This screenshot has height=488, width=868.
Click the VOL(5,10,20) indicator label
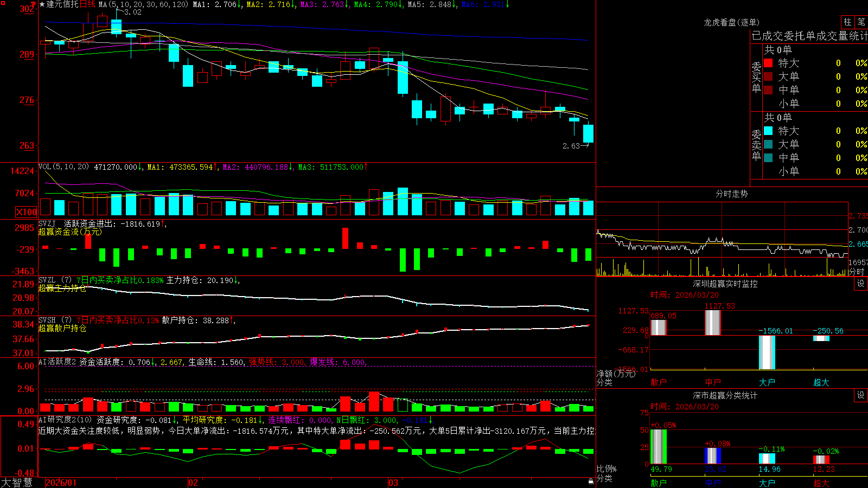(63, 167)
